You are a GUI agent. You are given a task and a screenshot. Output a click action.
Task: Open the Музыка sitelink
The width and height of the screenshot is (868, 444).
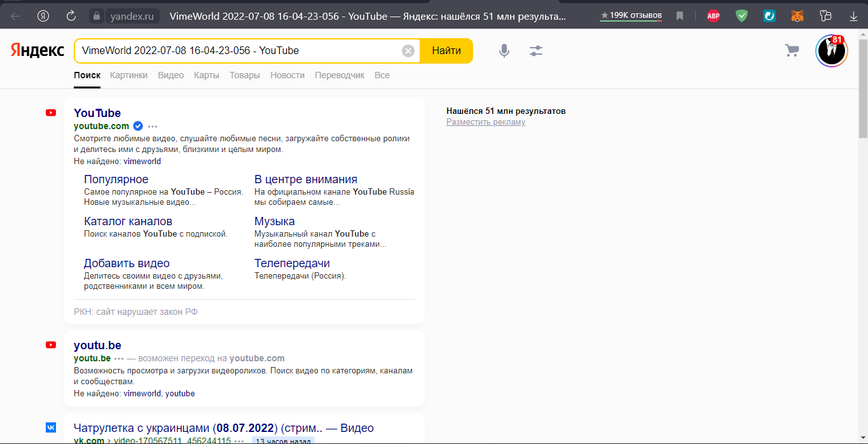[x=275, y=221]
